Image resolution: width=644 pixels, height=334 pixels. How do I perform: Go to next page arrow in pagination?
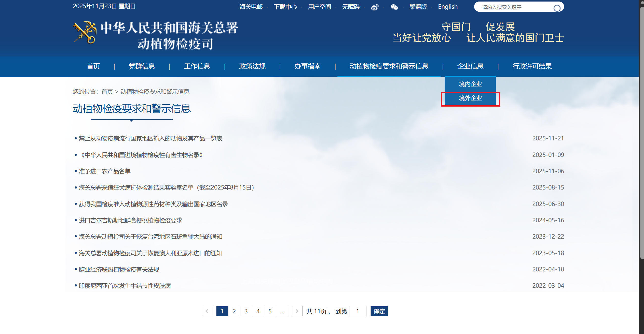pyautogui.click(x=297, y=311)
